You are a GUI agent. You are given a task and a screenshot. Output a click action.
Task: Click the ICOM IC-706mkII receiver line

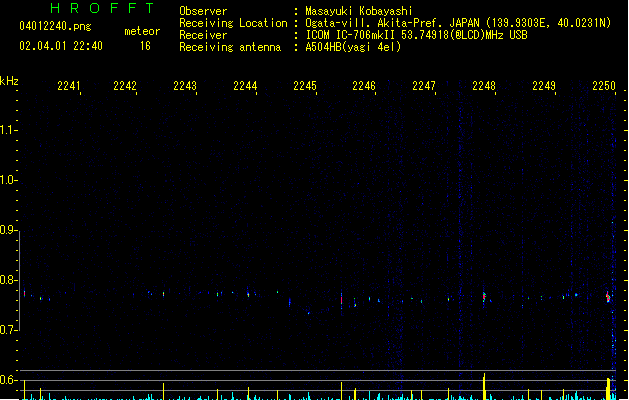pos(416,35)
